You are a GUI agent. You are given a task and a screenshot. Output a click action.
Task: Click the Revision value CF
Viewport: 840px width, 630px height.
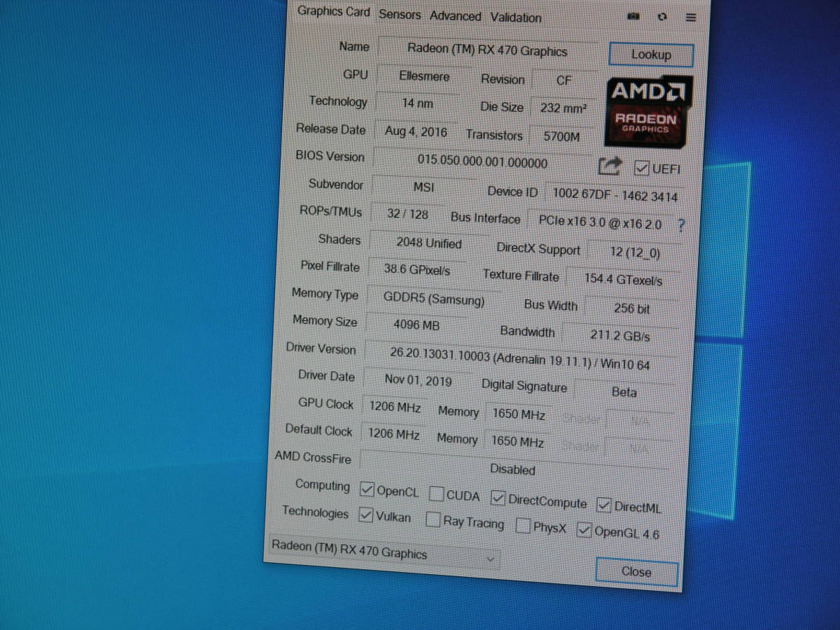(564, 80)
